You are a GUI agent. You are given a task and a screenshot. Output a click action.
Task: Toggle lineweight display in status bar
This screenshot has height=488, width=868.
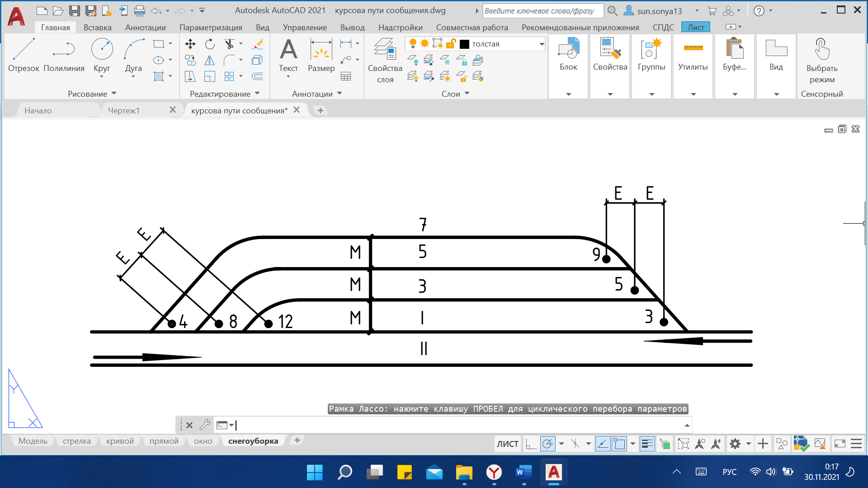tap(647, 444)
